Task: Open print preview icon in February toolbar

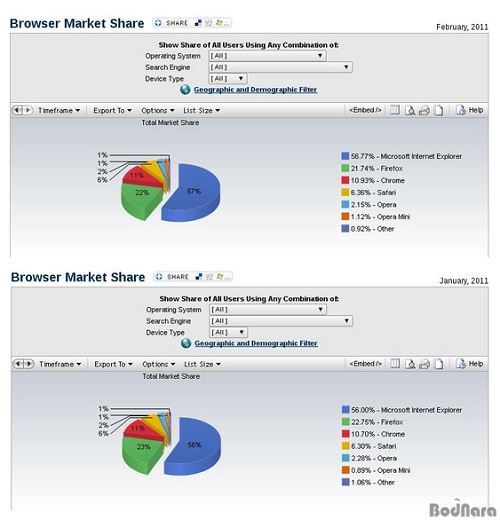Action: (410, 110)
